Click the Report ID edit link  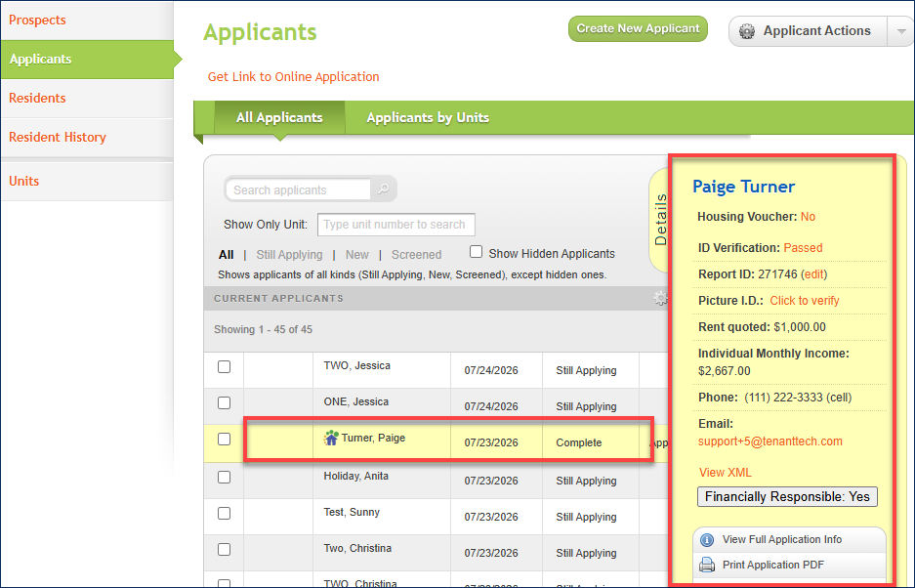[814, 274]
